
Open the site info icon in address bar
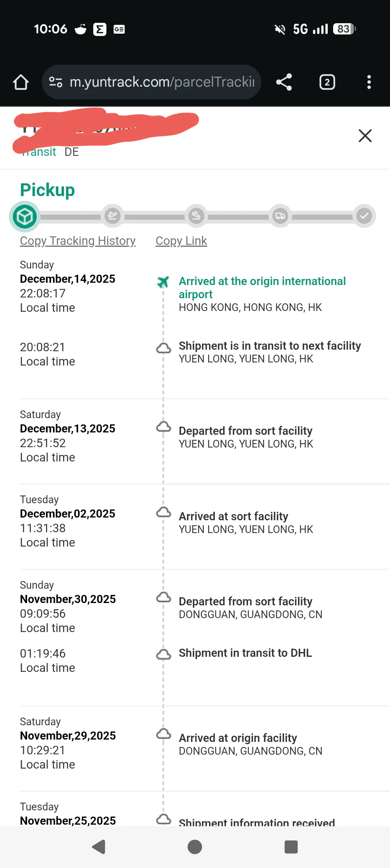[x=56, y=82]
